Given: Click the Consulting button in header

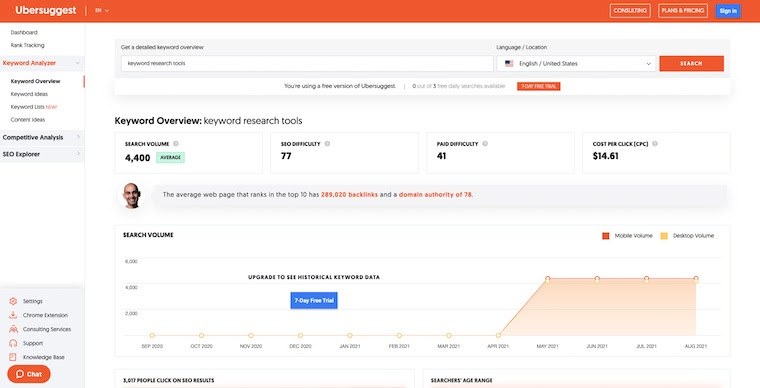Looking at the screenshot, I should click(x=630, y=11).
